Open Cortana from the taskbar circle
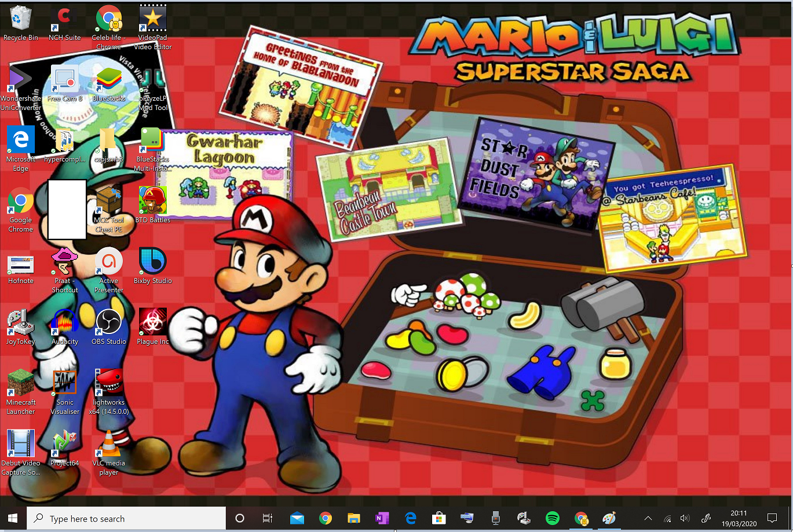 pyautogui.click(x=240, y=519)
